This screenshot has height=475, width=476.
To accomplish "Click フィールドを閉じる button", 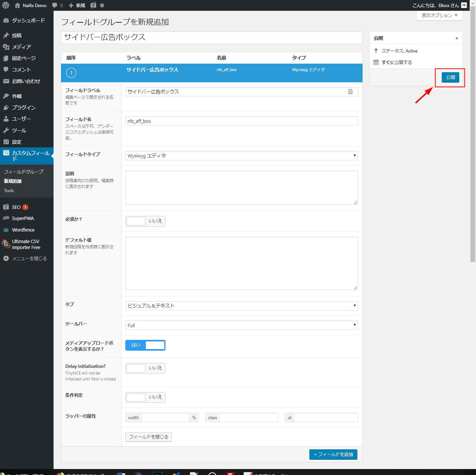I will 149,437.
